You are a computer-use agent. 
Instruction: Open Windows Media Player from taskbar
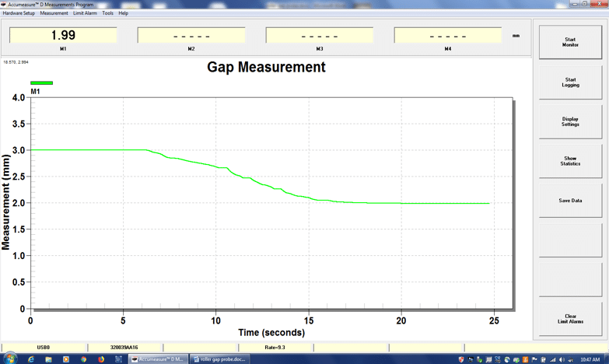66,359
